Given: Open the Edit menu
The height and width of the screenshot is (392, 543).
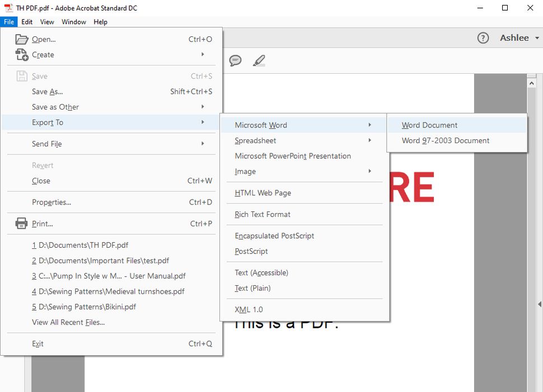Looking at the screenshot, I should 26,22.
